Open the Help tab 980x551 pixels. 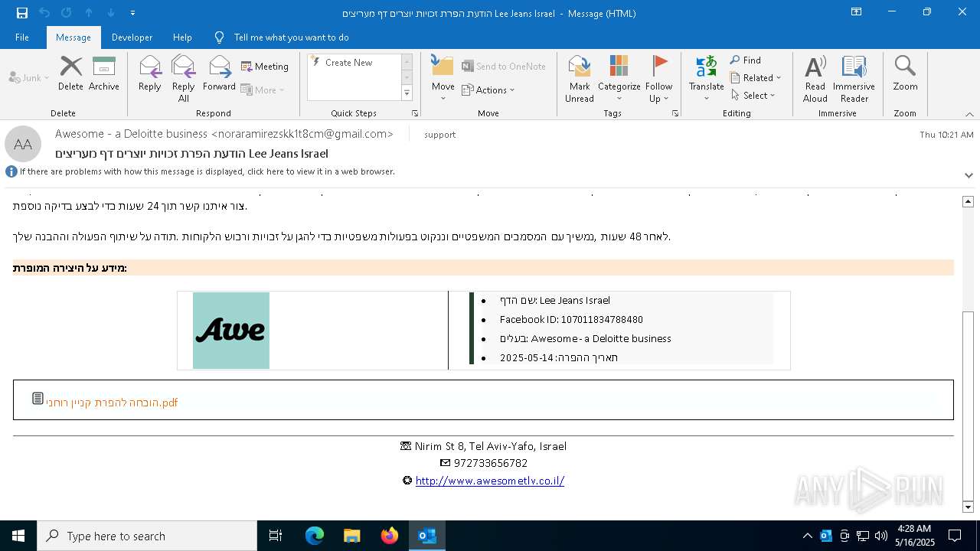click(x=182, y=37)
